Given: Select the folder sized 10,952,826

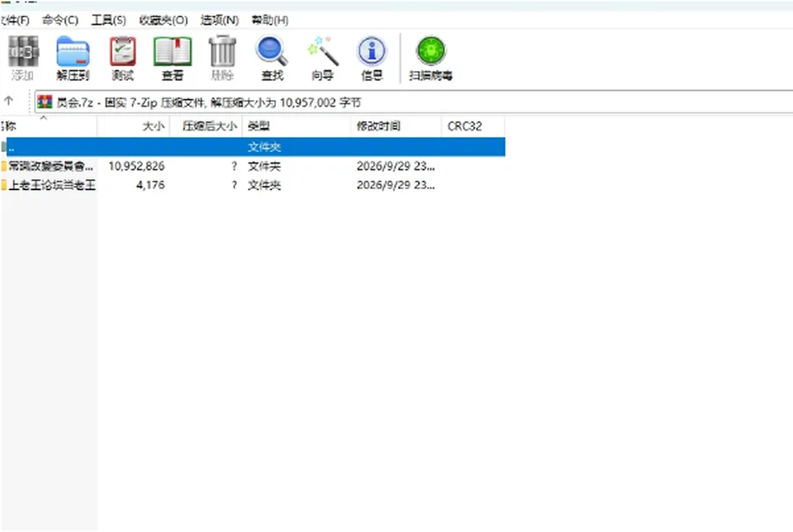Looking at the screenshot, I should [253, 166].
